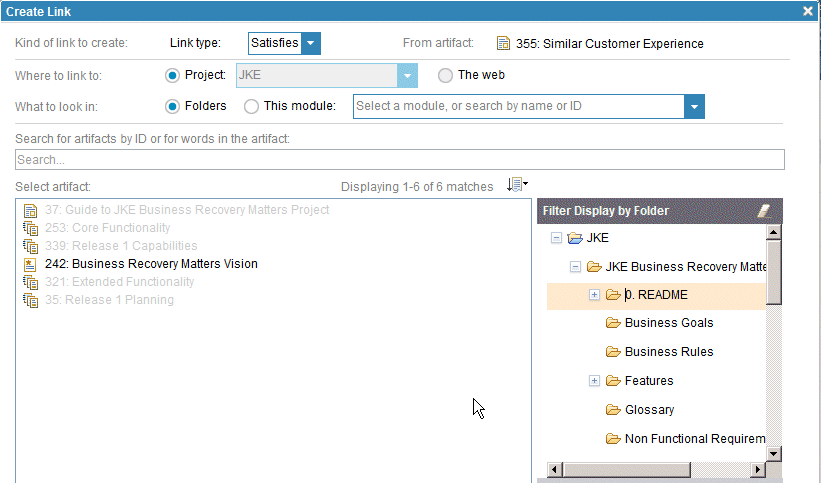Click folder tree scroll right arrow
The image size is (821, 483).
click(x=757, y=469)
